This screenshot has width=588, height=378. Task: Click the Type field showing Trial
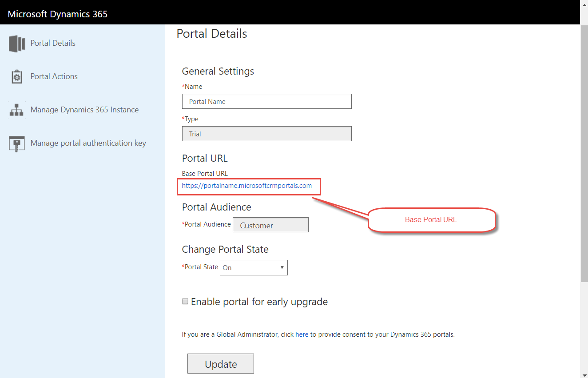tap(266, 134)
